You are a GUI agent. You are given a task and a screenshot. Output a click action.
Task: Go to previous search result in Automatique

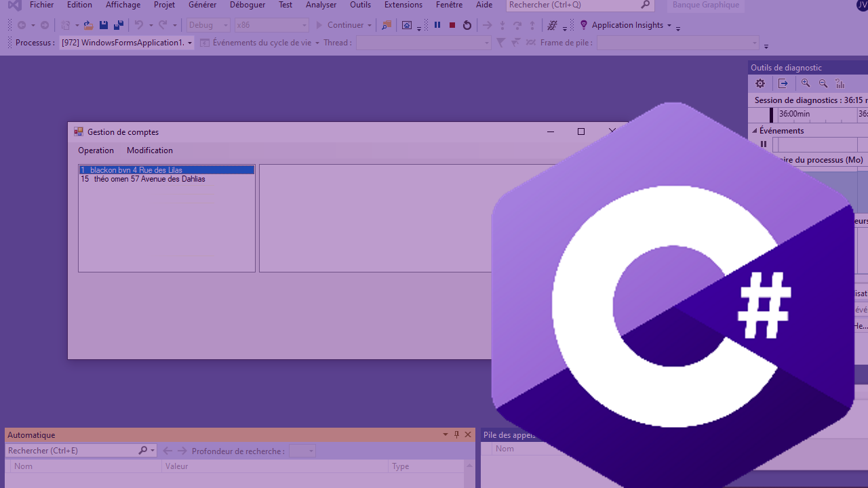tap(167, 451)
